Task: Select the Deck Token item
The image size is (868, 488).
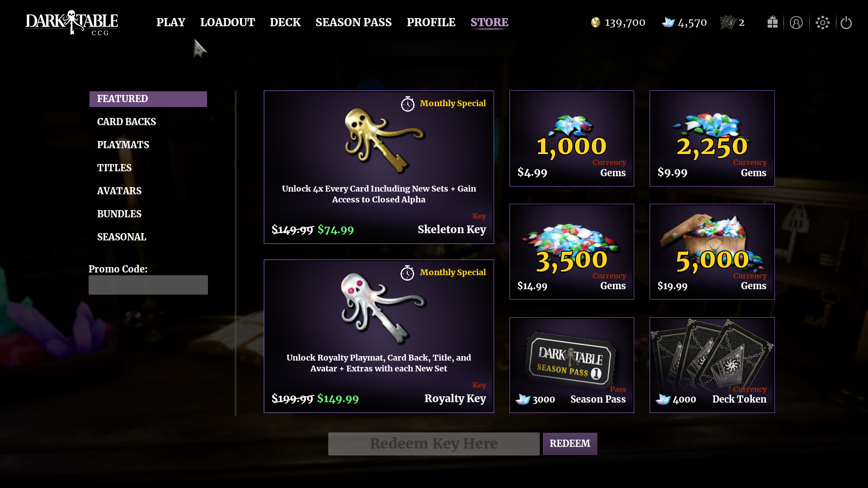Action: point(712,365)
